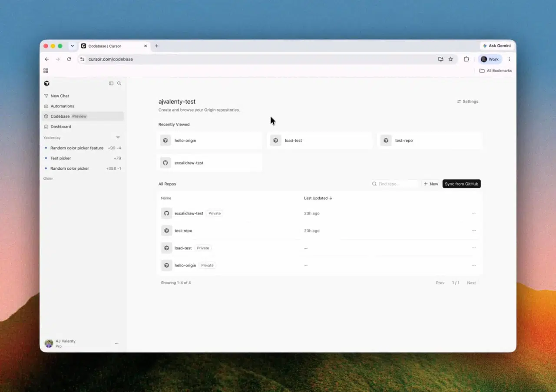Open hello-origin row in All Repos table
Screen dimensions: 556x392
(x=319, y=265)
